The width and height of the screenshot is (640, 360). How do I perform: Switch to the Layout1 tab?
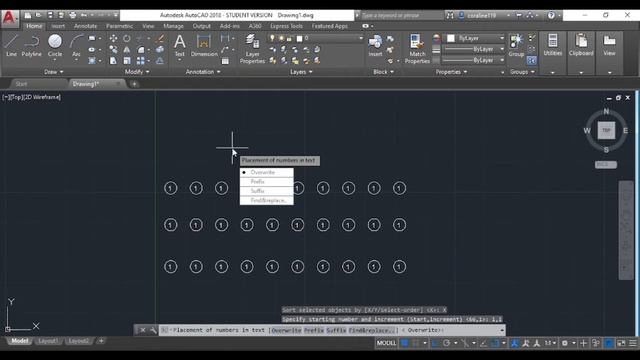[x=48, y=341]
